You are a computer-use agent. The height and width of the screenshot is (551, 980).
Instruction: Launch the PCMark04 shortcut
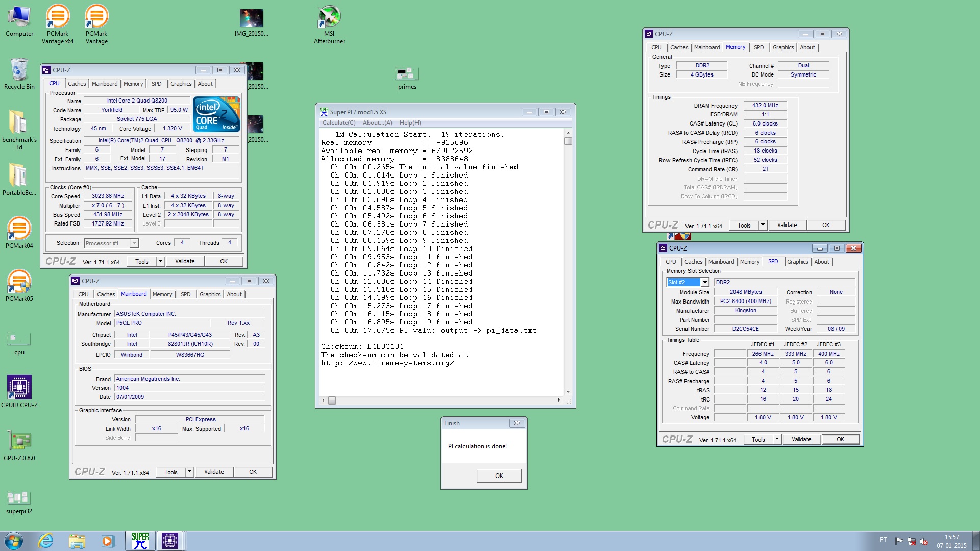click(19, 233)
